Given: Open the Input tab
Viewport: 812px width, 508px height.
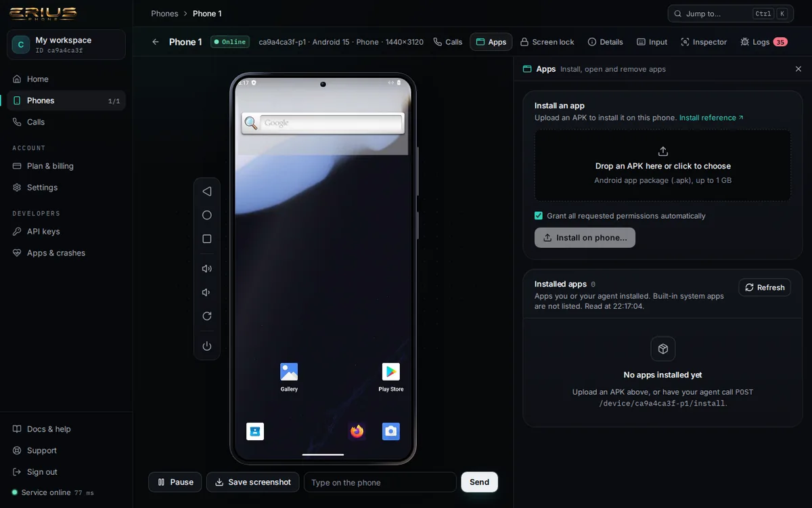Looking at the screenshot, I should pos(652,42).
